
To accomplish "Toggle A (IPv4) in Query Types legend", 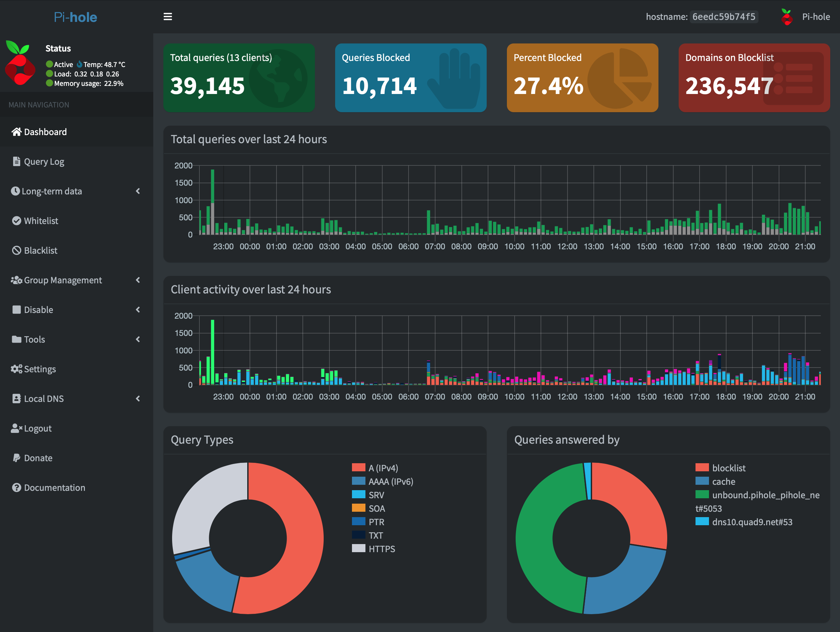I will 375,468.
